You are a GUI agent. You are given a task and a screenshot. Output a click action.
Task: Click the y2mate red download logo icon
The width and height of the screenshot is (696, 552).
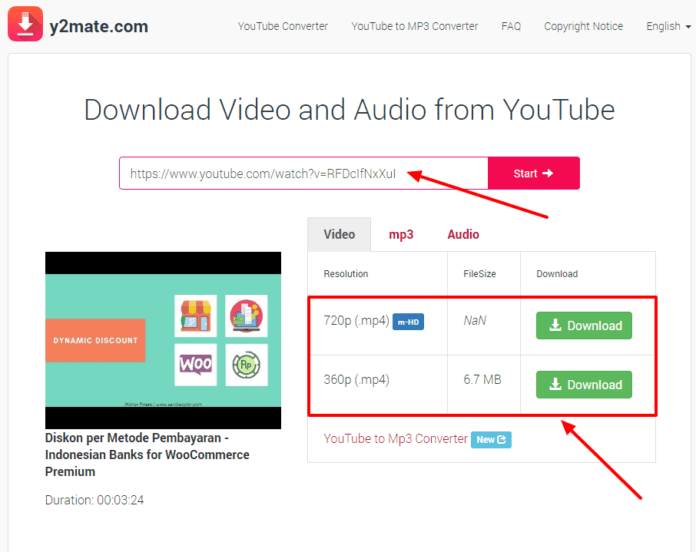pos(25,24)
